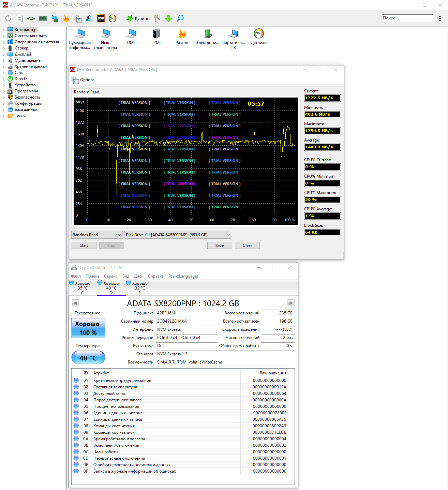Expand the Хранение данных tree node

(x=3, y=67)
